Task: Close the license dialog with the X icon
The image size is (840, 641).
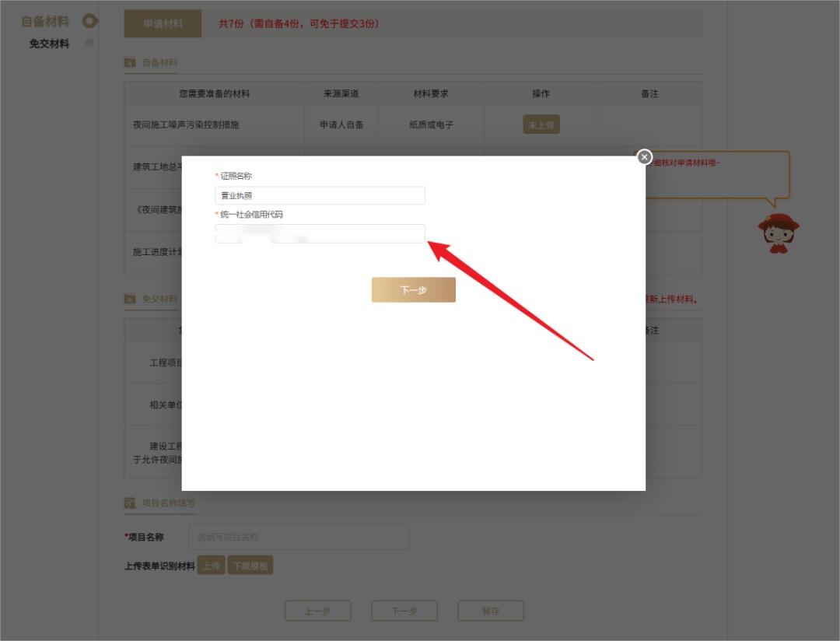Action: [x=644, y=157]
